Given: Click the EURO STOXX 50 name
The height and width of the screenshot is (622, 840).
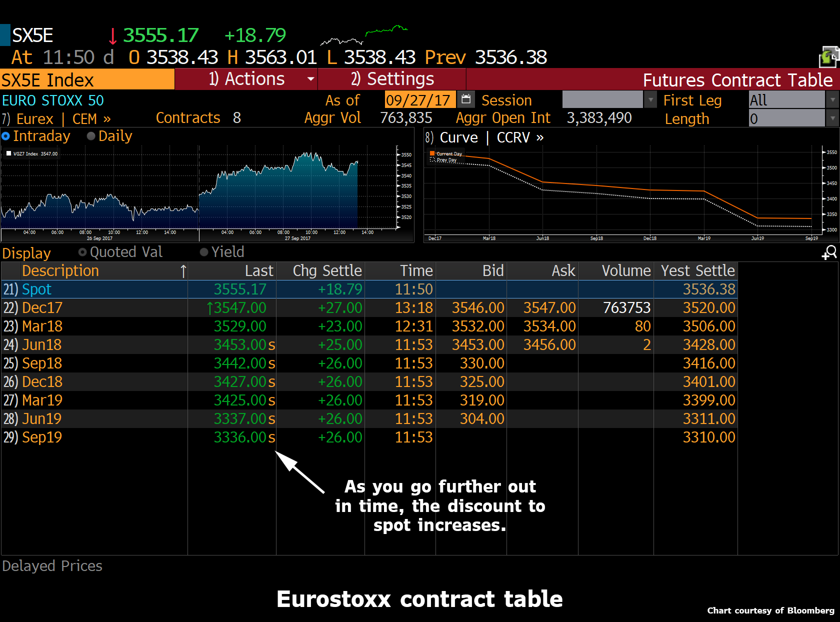Looking at the screenshot, I should coord(53,100).
